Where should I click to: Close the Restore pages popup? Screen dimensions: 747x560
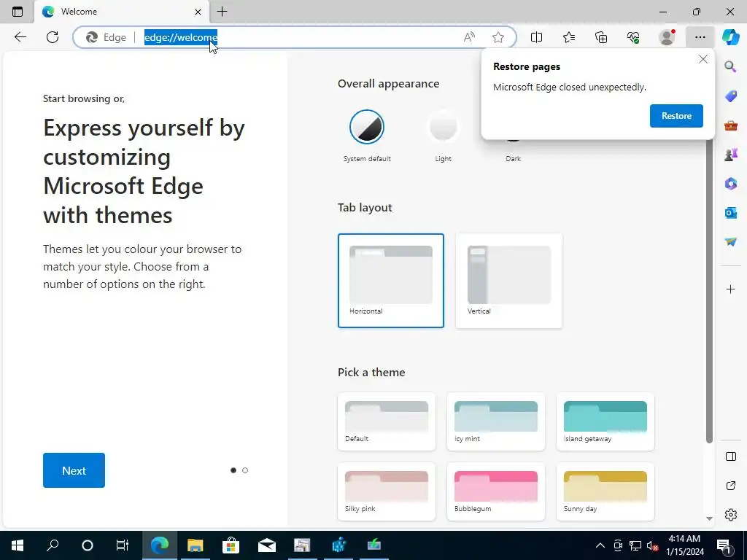pyautogui.click(x=703, y=60)
